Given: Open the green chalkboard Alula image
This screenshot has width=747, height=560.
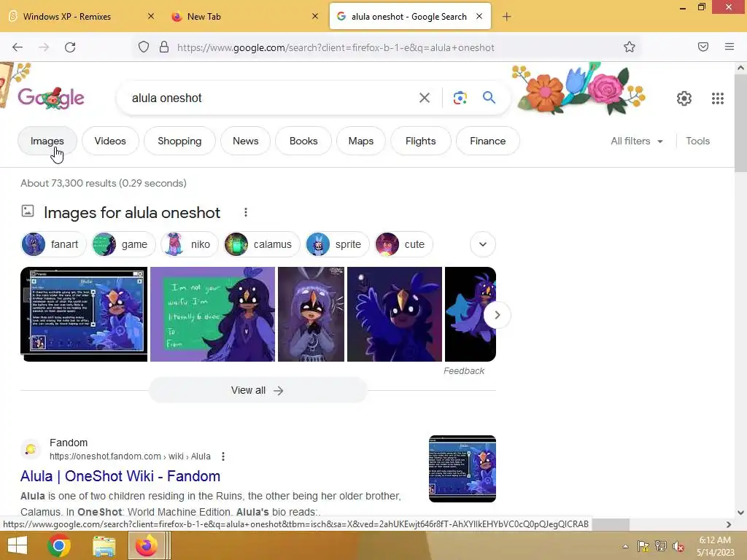Looking at the screenshot, I should [212, 314].
